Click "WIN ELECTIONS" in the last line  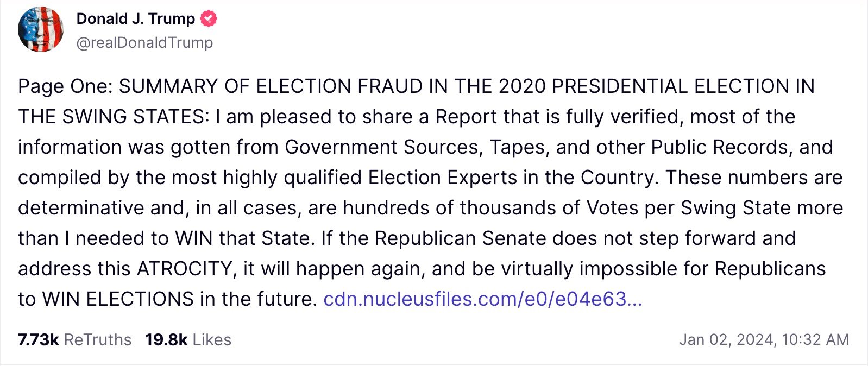coord(118,299)
